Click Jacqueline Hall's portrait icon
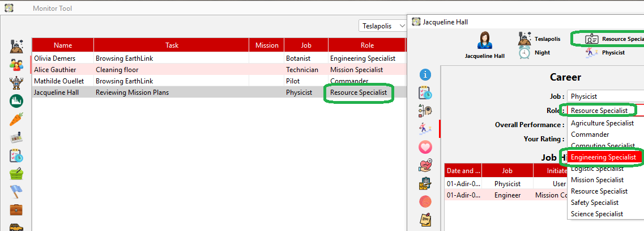Screen dimensions: 644x231 pos(485,40)
